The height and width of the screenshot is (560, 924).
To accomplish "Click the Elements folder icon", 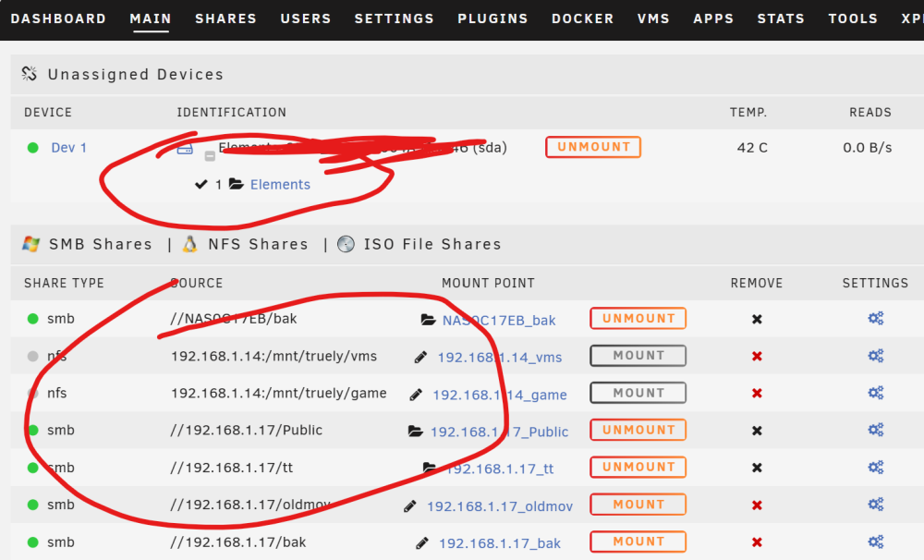I will [237, 184].
